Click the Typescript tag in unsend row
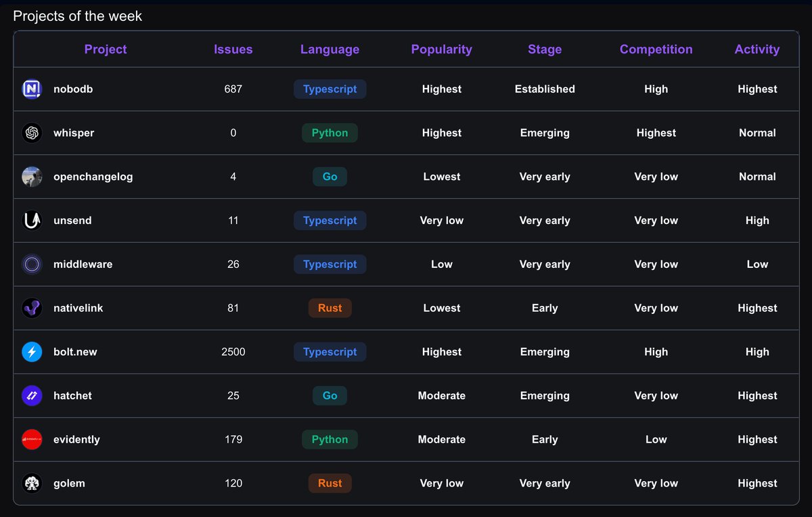 330,221
